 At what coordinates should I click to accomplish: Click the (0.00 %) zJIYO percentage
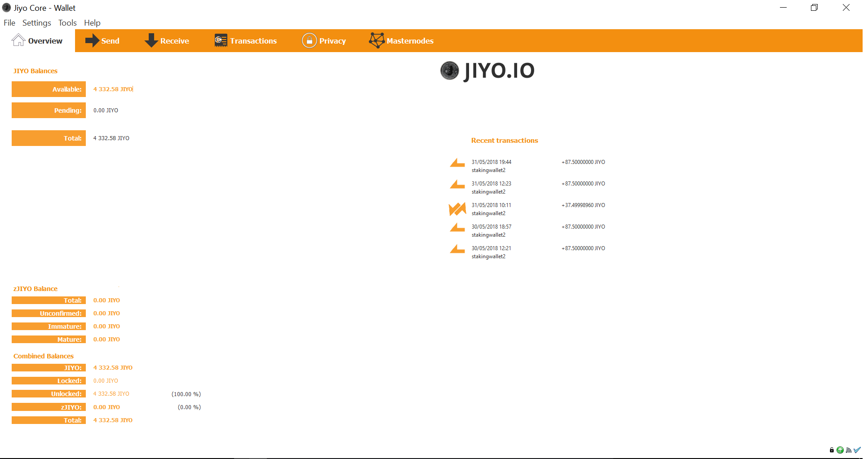tap(189, 407)
